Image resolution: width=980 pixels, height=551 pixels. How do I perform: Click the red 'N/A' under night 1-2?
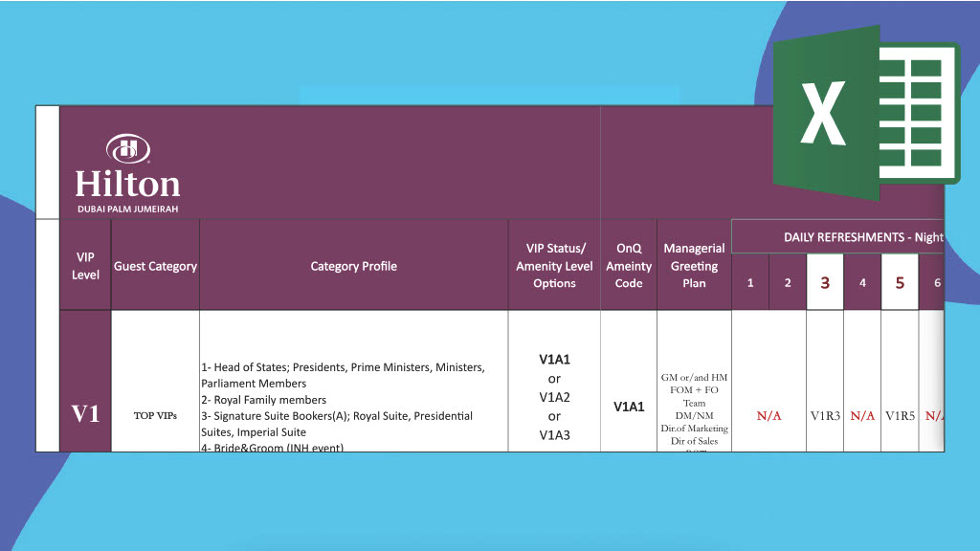pyautogui.click(x=768, y=415)
